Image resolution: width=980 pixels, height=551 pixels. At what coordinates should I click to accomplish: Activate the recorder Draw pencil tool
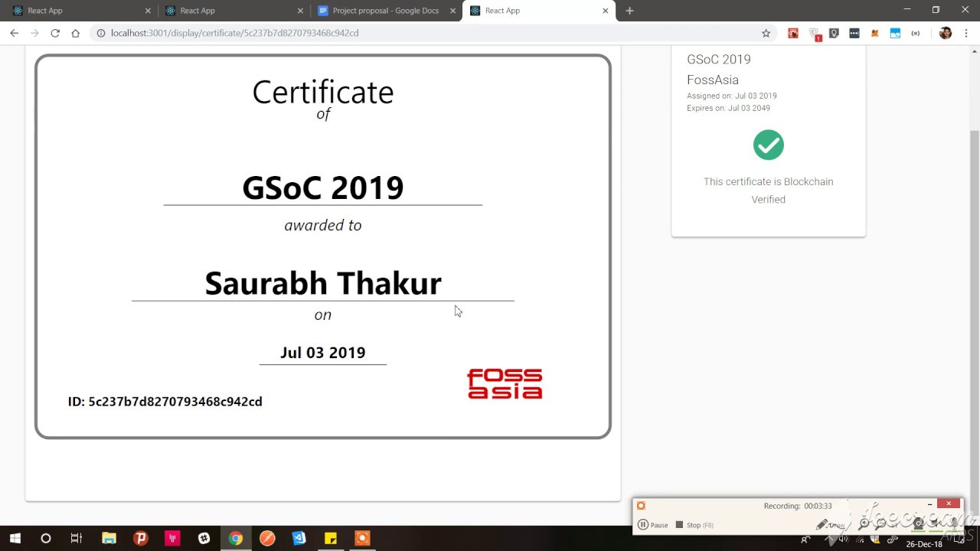[x=831, y=524]
